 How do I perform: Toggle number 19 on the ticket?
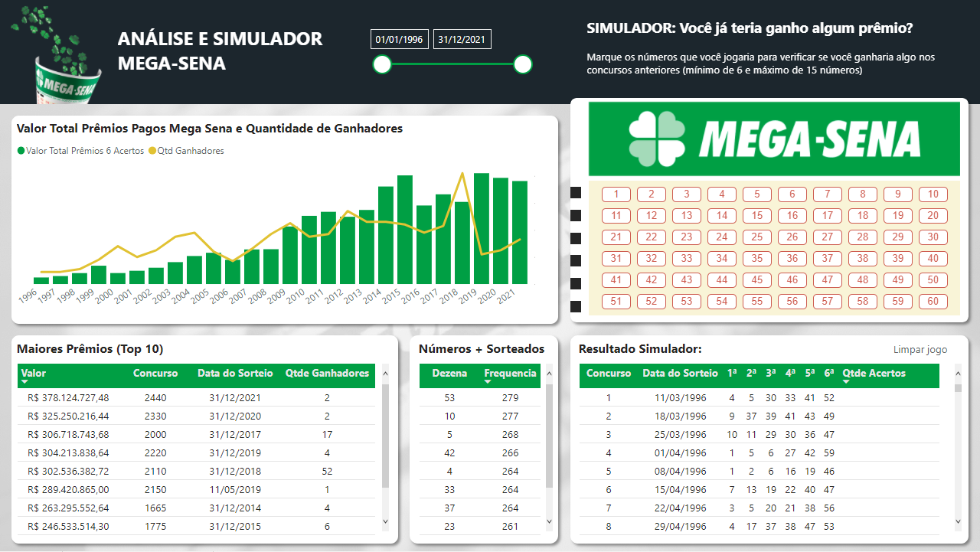898,216
